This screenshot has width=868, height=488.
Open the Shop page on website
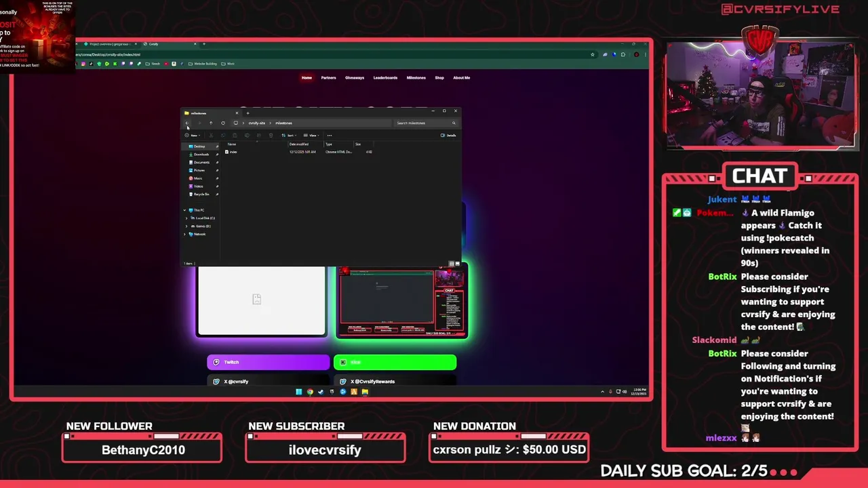click(x=439, y=78)
